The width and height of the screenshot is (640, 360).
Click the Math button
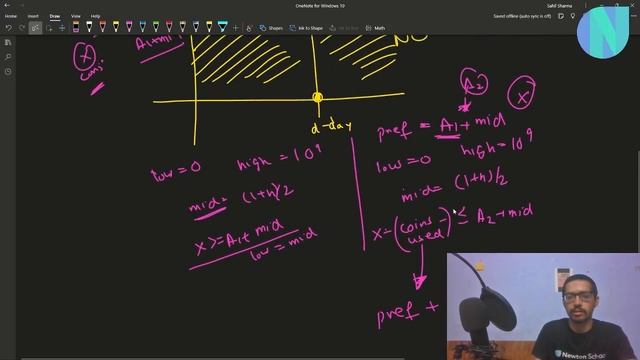coord(376,28)
